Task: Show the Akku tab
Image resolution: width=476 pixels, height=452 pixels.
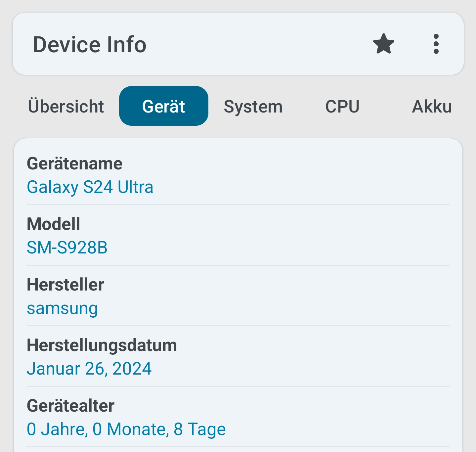Action: tap(432, 106)
